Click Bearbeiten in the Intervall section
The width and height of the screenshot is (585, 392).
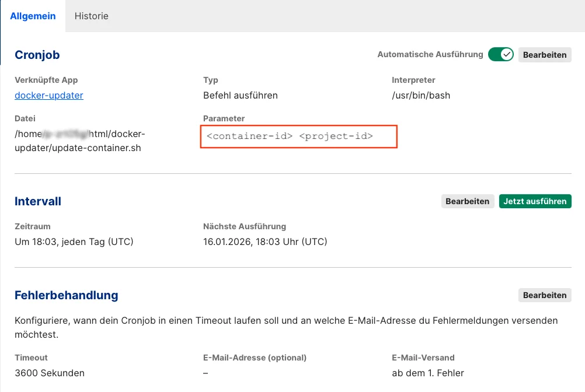(468, 201)
